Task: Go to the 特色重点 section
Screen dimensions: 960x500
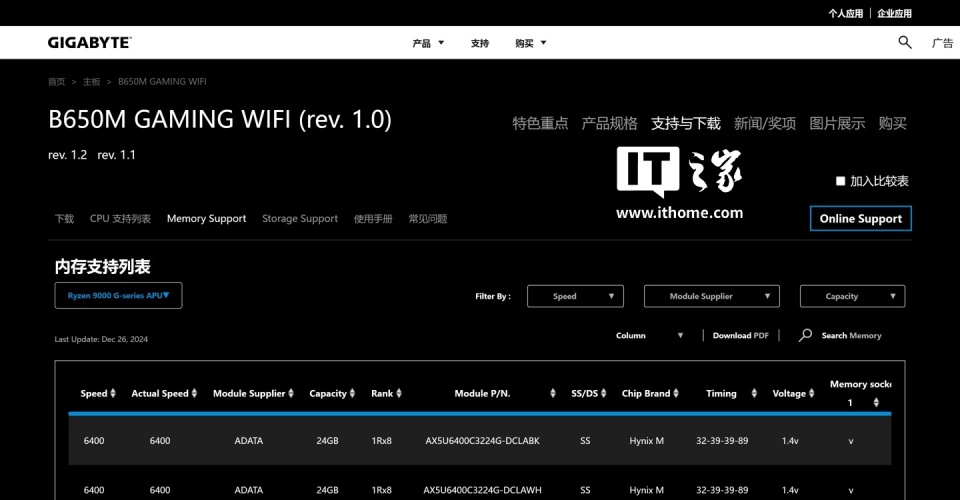Action: tap(540, 124)
